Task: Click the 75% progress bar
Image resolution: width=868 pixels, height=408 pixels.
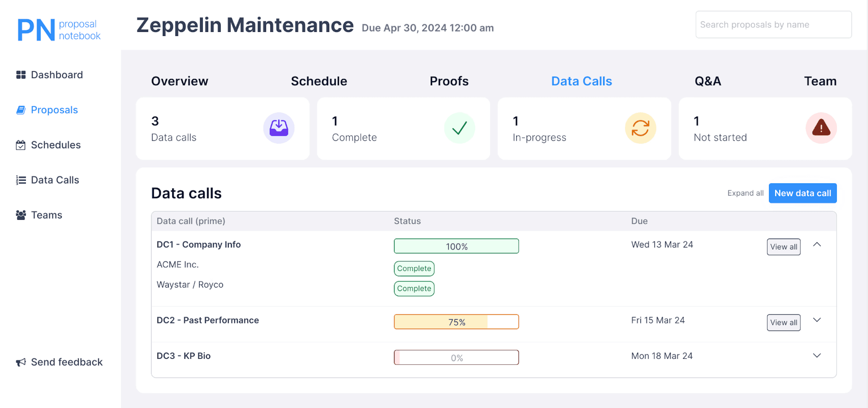Action: coord(456,322)
